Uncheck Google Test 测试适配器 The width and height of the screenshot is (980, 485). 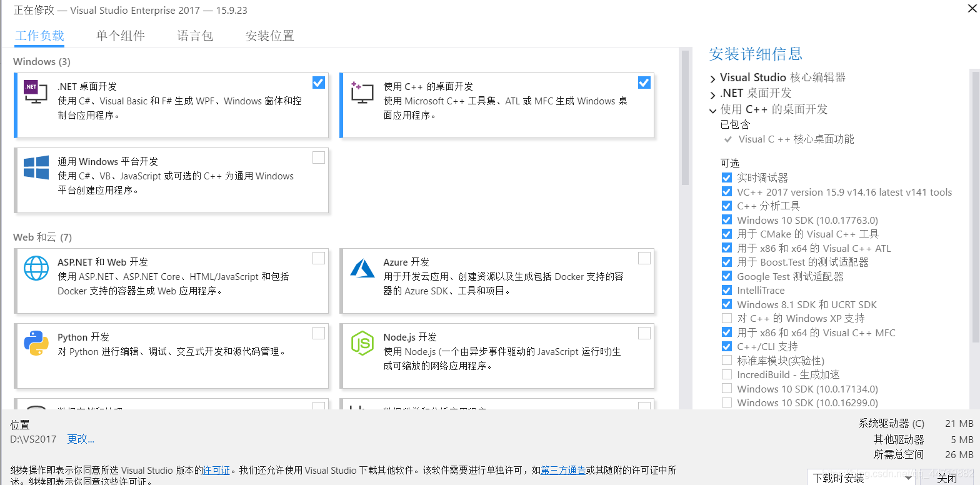[x=726, y=276]
